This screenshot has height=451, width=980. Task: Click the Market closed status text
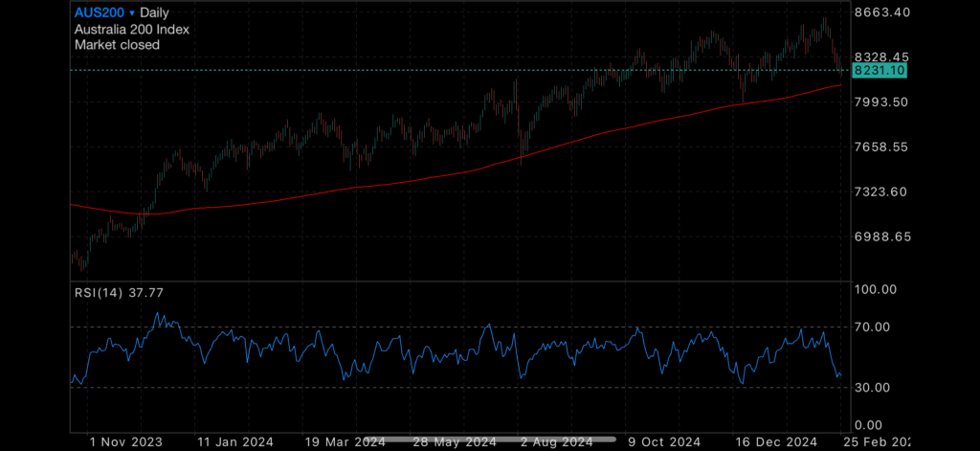point(117,45)
